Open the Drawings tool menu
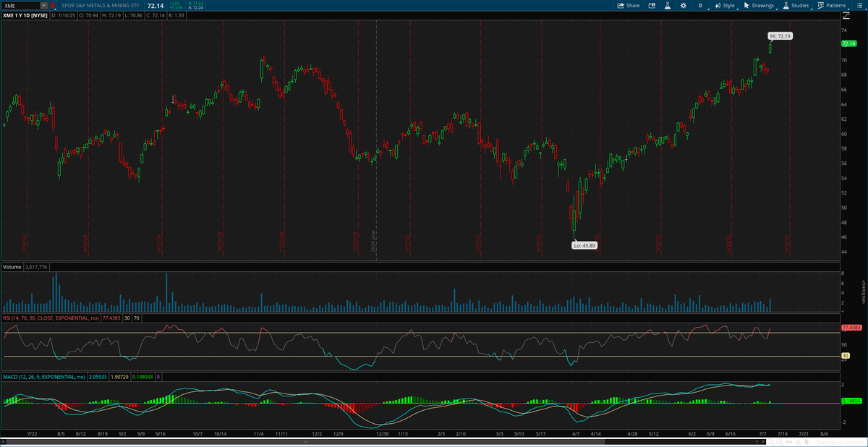This screenshot has height=447, width=868. pyautogui.click(x=759, y=5)
